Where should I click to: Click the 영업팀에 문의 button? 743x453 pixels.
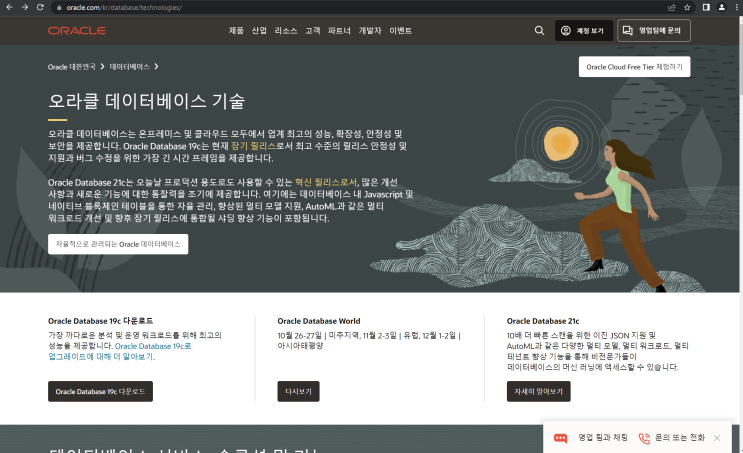[653, 30]
